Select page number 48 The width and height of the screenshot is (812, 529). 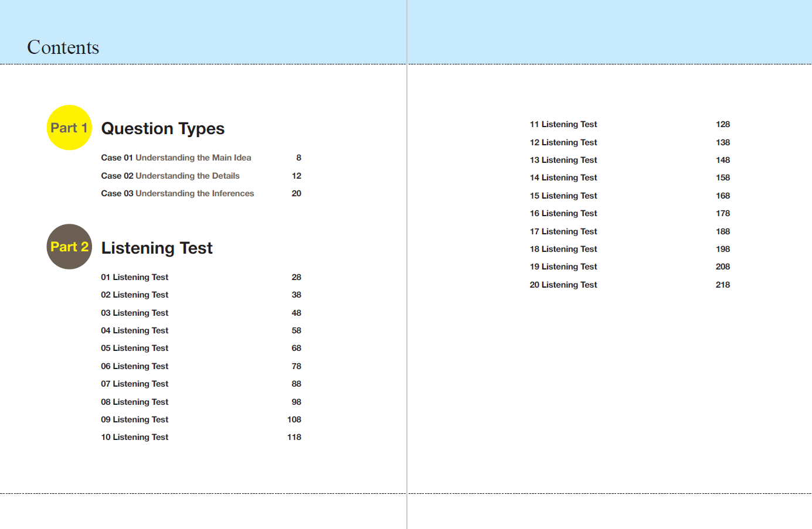297,313
